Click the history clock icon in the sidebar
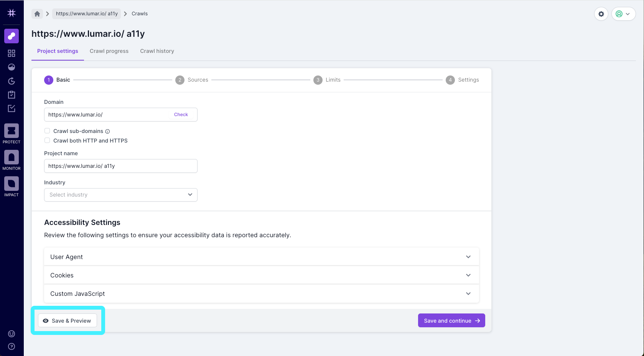Image resolution: width=644 pixels, height=356 pixels. [x=11, y=81]
